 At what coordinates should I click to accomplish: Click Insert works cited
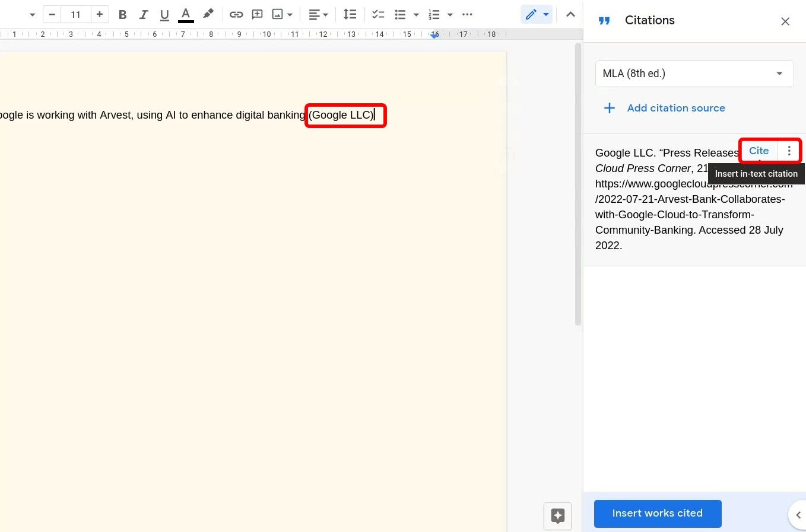[x=657, y=513]
